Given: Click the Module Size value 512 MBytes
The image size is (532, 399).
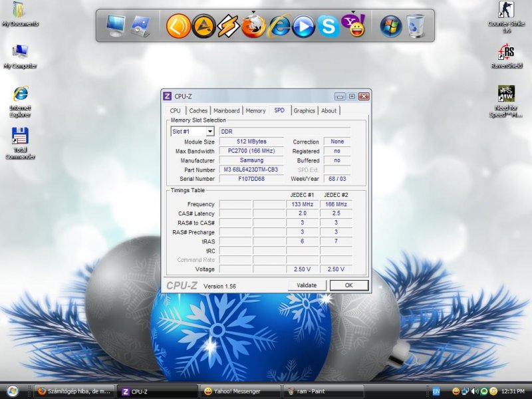Looking at the screenshot, I should (x=251, y=142).
